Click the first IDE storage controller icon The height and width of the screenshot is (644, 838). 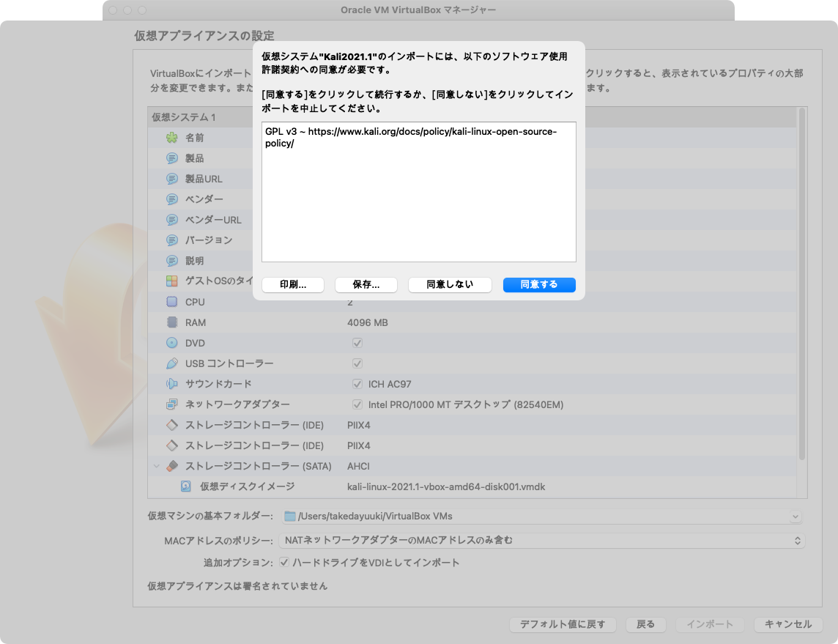click(x=171, y=425)
